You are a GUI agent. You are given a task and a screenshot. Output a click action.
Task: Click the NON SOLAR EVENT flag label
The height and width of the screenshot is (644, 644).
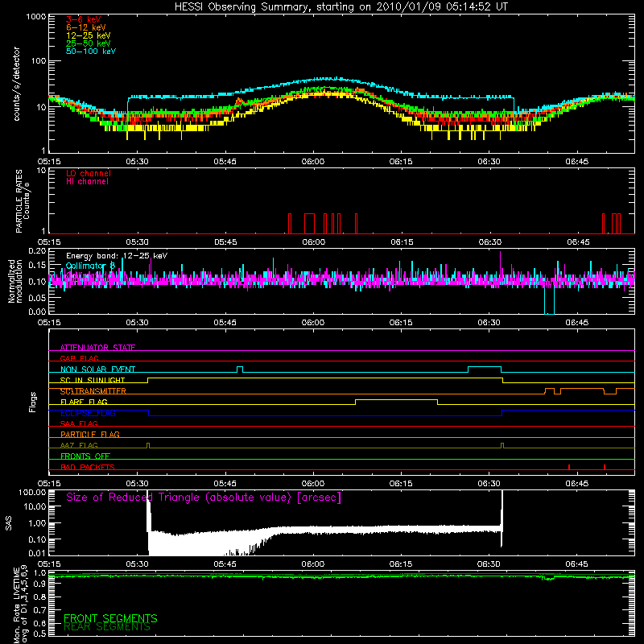click(97, 369)
